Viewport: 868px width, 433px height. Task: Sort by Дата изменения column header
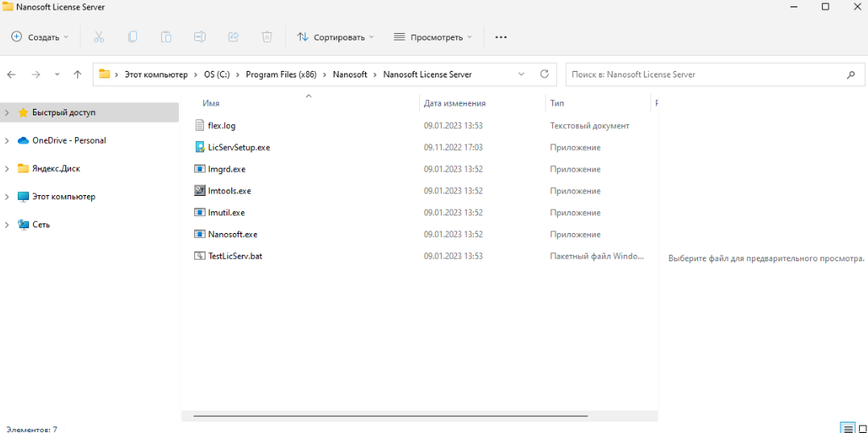[x=455, y=103]
